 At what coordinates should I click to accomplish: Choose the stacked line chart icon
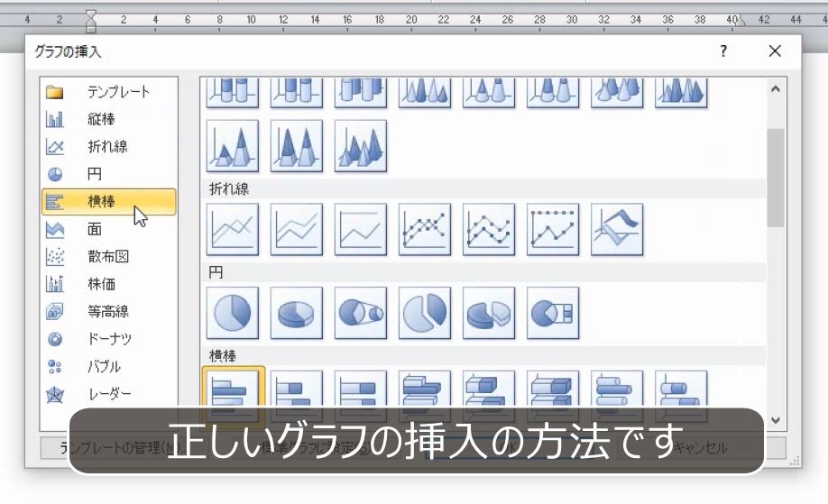click(x=296, y=230)
